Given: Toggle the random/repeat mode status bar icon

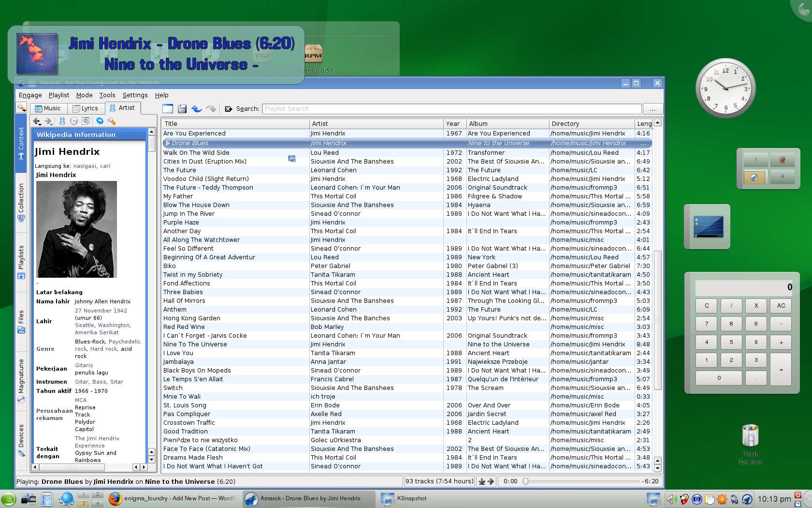Looking at the screenshot, I should pos(481,481).
